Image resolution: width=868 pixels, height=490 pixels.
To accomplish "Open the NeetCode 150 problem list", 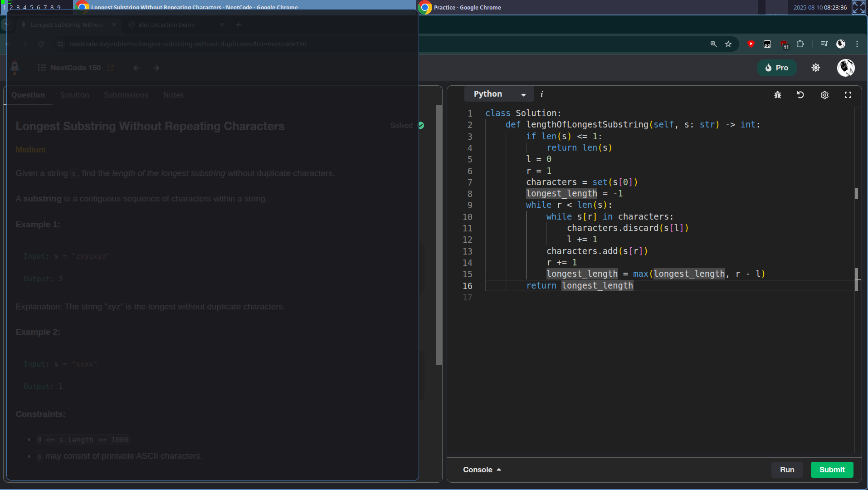I will 70,68.
